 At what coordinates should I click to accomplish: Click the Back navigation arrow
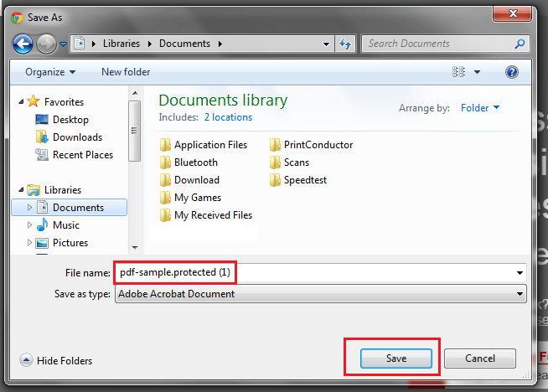(23, 44)
